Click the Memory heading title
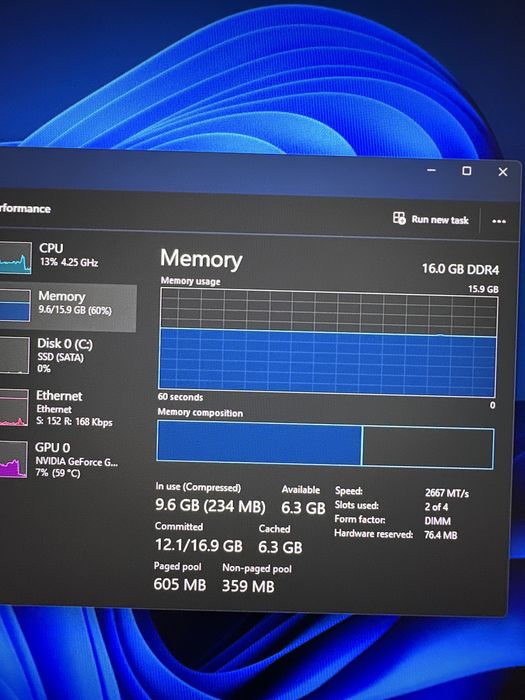Viewport: 525px width, 700px height. pyautogui.click(x=201, y=259)
